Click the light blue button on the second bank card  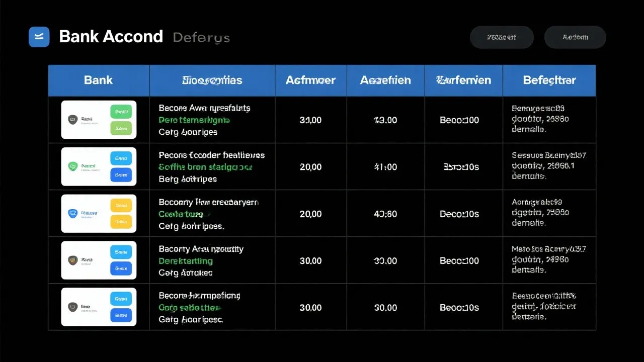pos(121,158)
